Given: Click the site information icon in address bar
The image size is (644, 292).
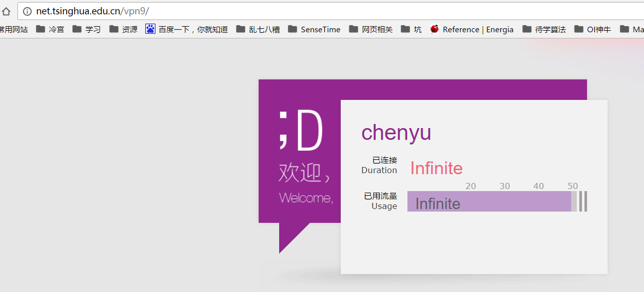Looking at the screenshot, I should click(x=27, y=11).
